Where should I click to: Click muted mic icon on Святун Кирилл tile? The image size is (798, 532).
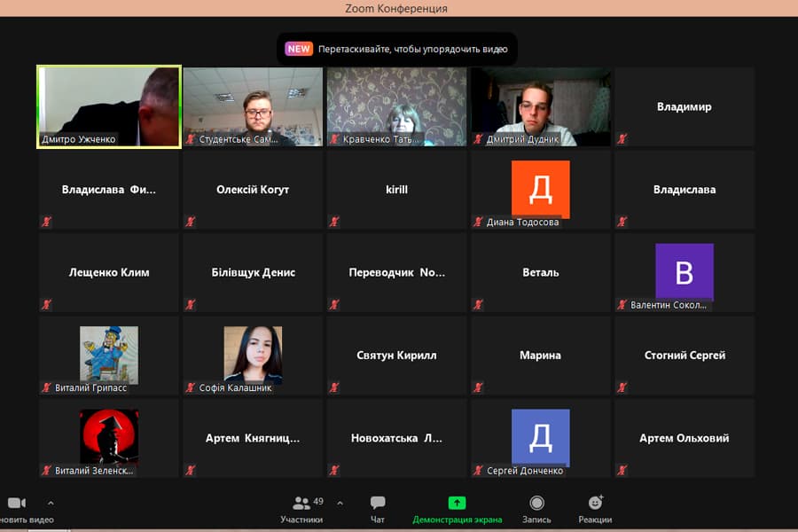pyautogui.click(x=334, y=387)
